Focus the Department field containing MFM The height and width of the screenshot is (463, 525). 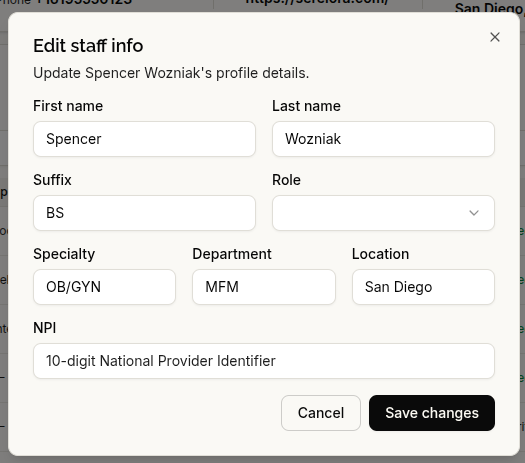264,287
